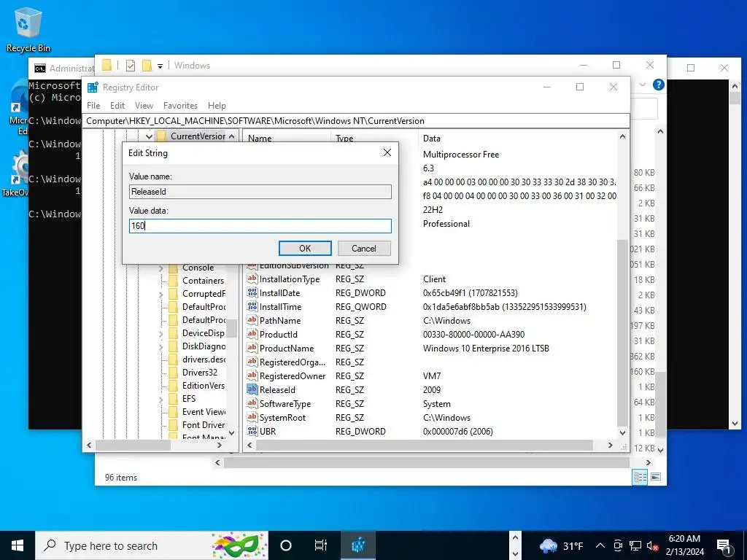The width and height of the screenshot is (747, 560).
Task: Open the View menu in Registry Editor
Action: coord(144,106)
